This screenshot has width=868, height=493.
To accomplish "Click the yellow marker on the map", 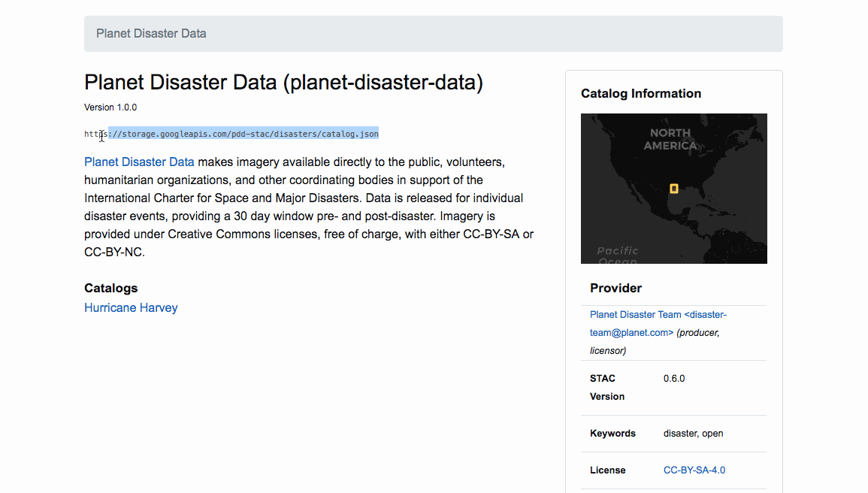I will [673, 189].
